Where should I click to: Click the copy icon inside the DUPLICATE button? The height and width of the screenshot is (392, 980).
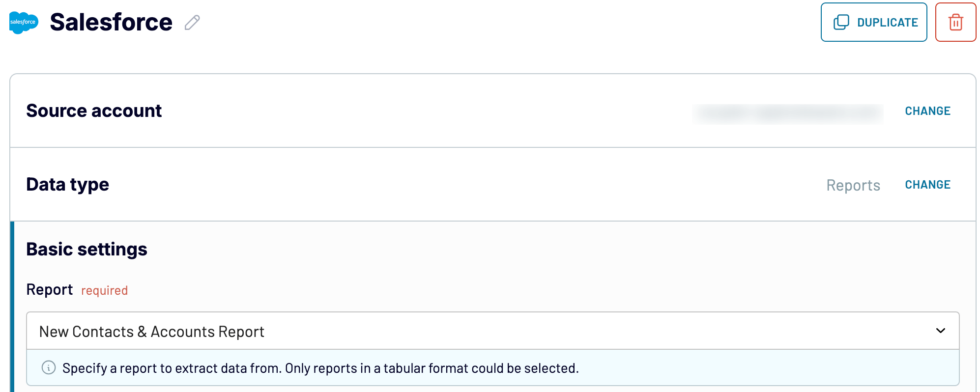tap(841, 22)
